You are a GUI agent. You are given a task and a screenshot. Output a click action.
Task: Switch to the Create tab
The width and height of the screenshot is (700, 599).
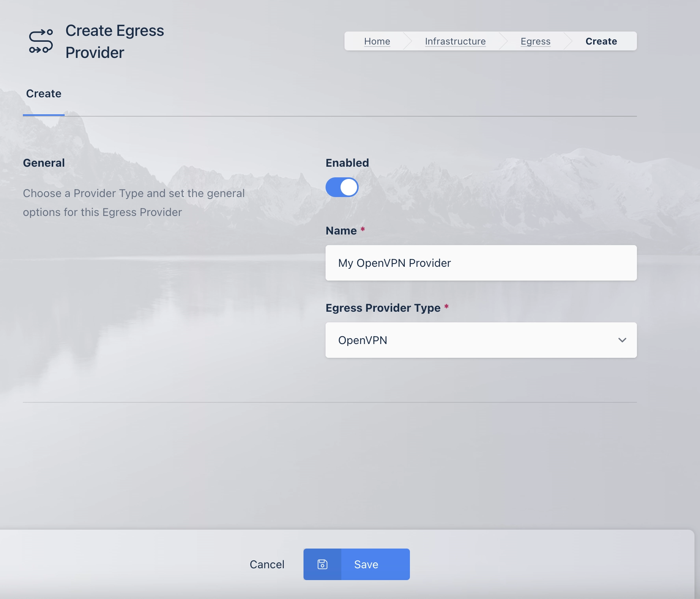click(x=44, y=94)
